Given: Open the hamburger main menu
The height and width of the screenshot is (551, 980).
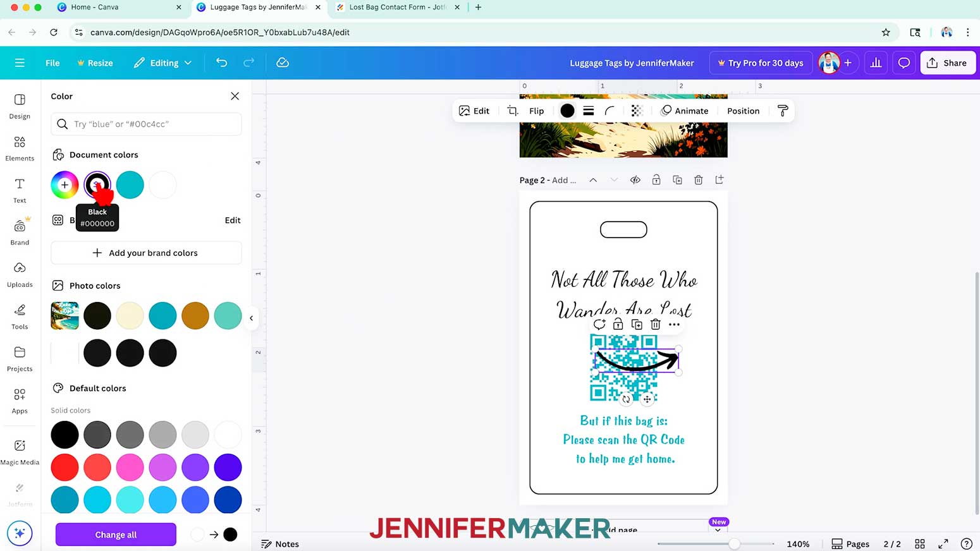Looking at the screenshot, I should coord(20,63).
